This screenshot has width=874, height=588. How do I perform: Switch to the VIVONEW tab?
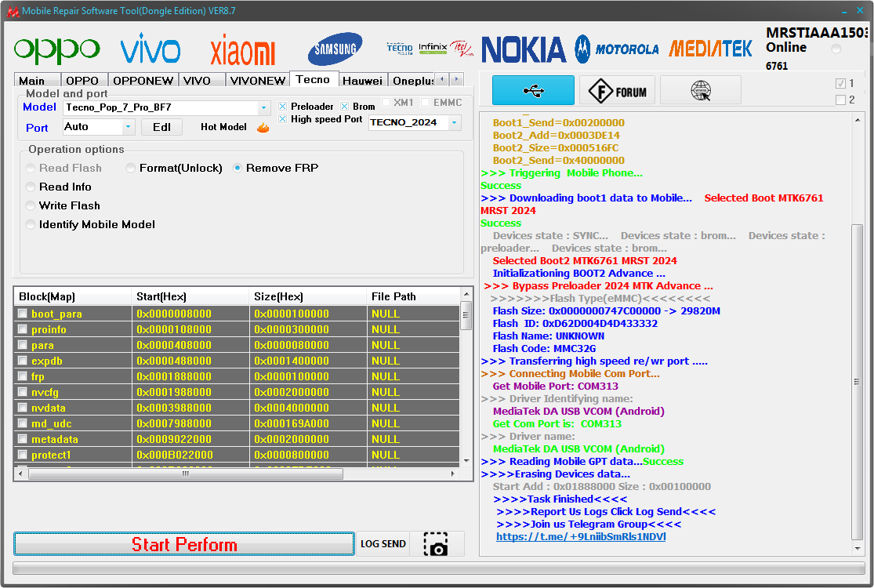click(258, 81)
